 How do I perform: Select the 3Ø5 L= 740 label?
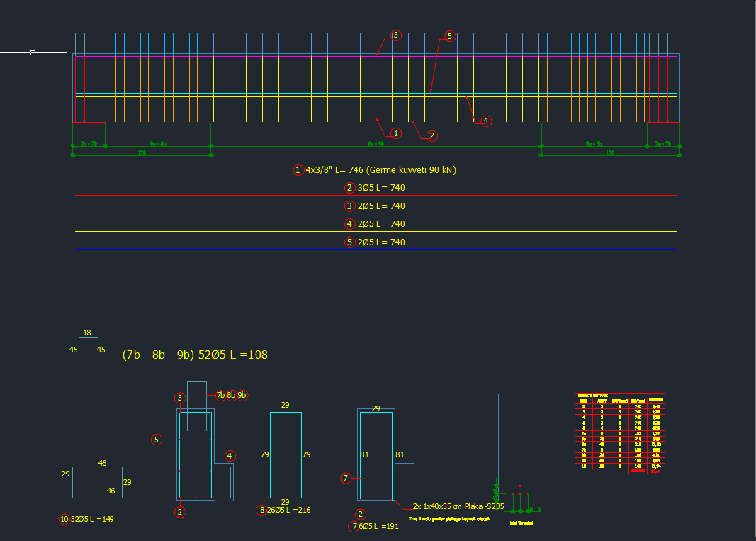381,188
